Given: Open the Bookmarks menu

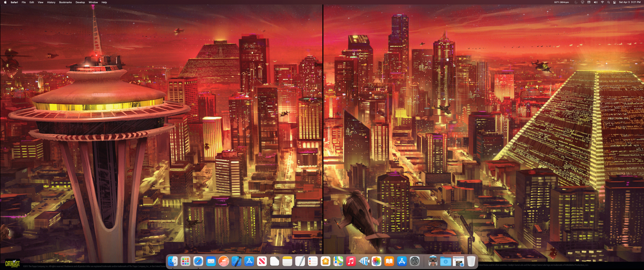Looking at the screenshot, I should coord(65,2).
